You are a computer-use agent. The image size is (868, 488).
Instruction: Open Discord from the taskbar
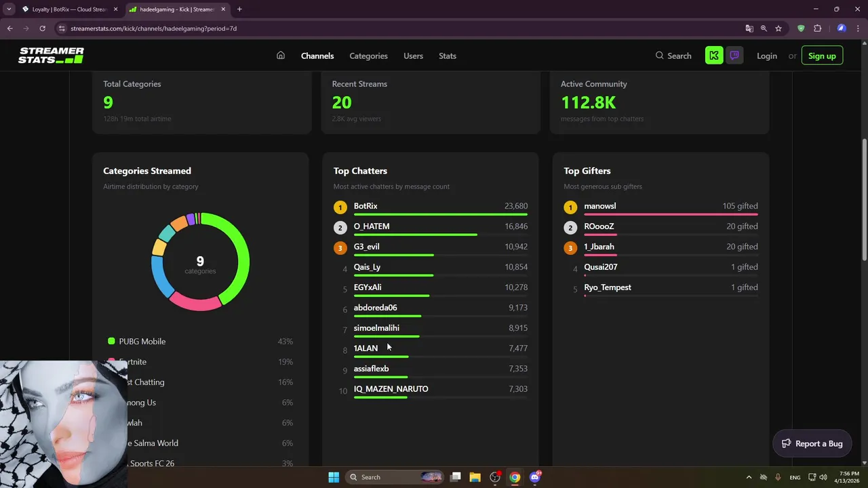(535, 477)
